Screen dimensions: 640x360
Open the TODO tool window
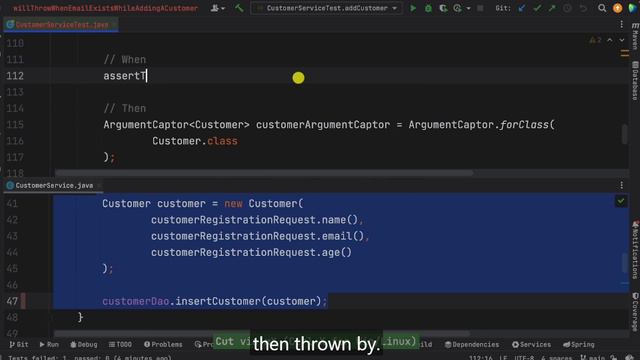[x=120, y=344]
